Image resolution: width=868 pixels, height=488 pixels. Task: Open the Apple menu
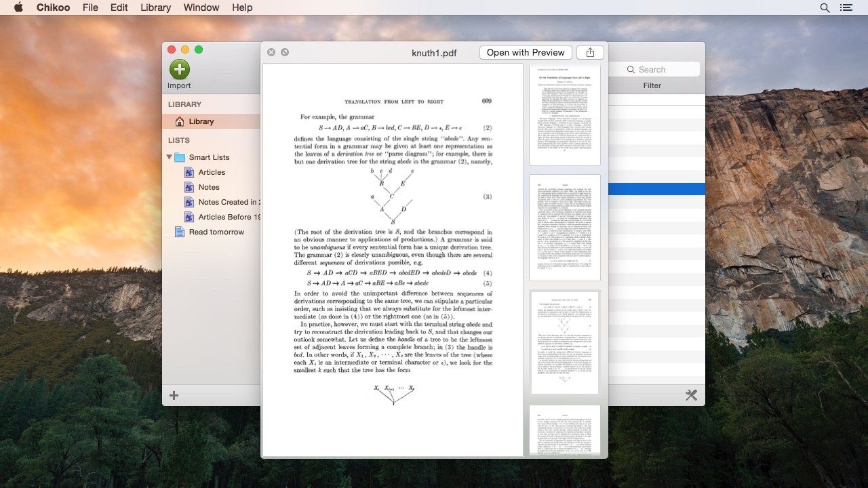tap(18, 7)
